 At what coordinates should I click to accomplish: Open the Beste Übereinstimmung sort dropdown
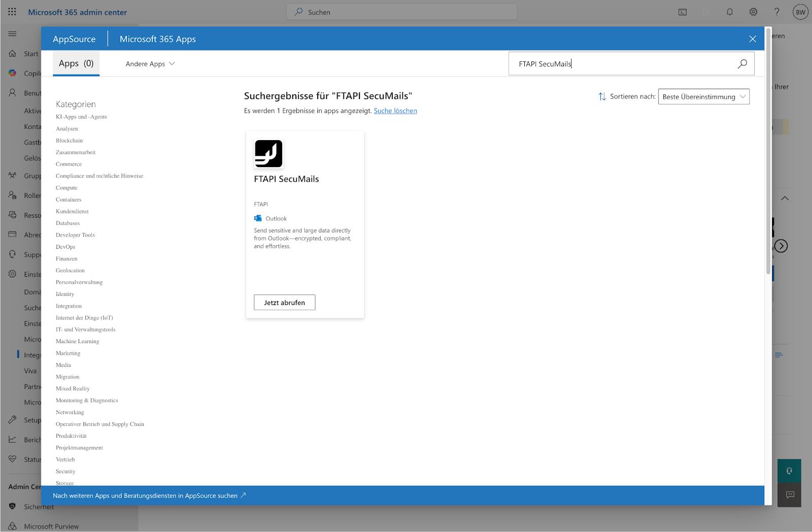click(x=704, y=96)
